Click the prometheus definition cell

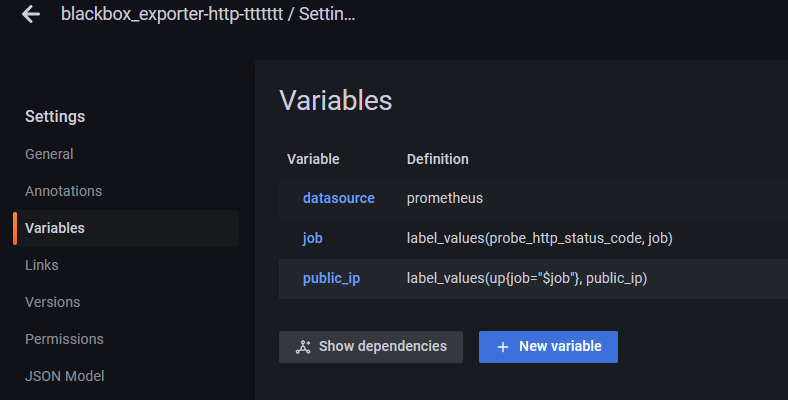(x=444, y=198)
